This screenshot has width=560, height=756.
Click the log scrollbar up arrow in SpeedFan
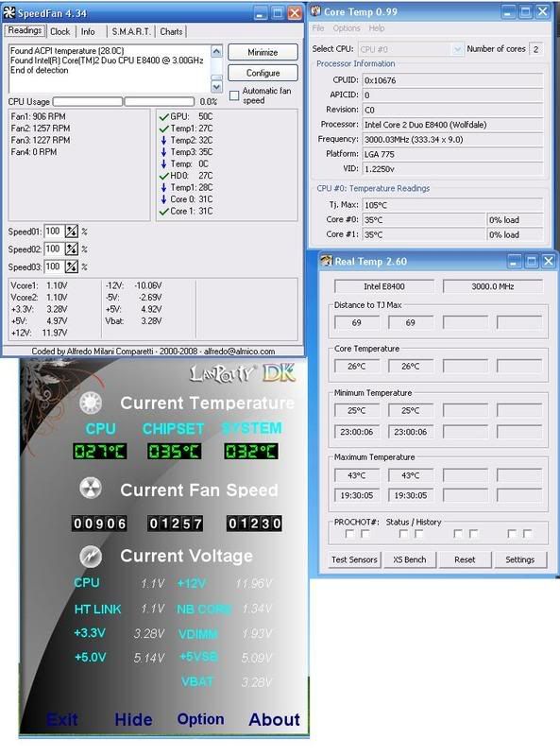tap(217, 51)
